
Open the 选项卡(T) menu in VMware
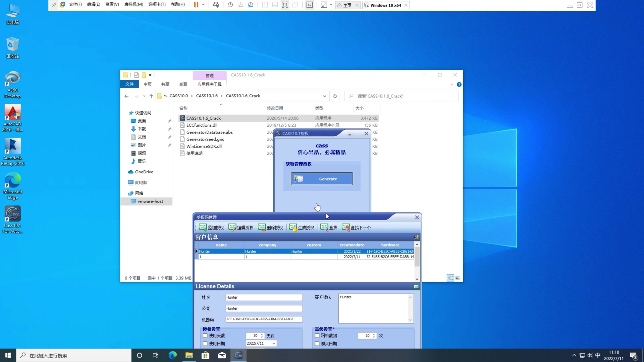[x=157, y=5]
